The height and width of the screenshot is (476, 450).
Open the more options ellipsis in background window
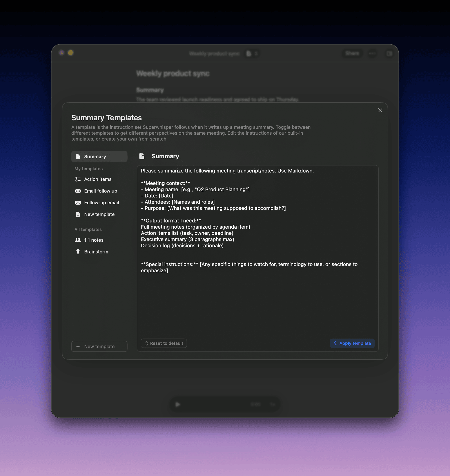[372, 53]
